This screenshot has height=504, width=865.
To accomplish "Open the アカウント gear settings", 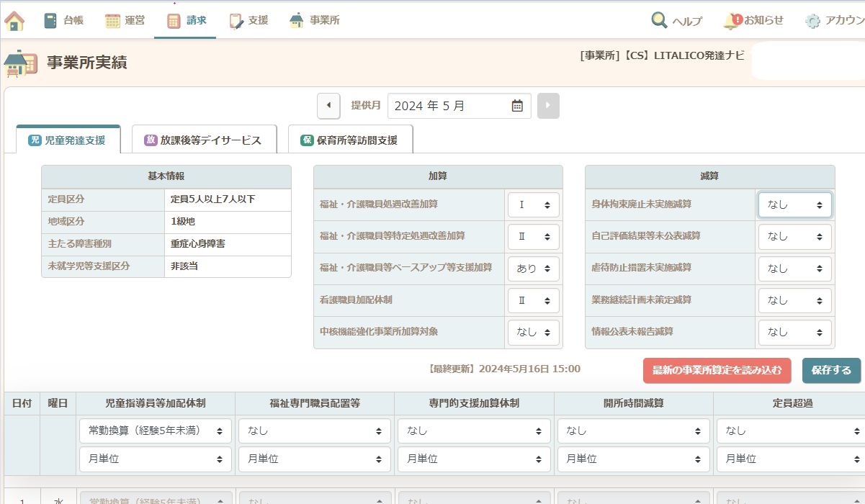I will [x=813, y=21].
